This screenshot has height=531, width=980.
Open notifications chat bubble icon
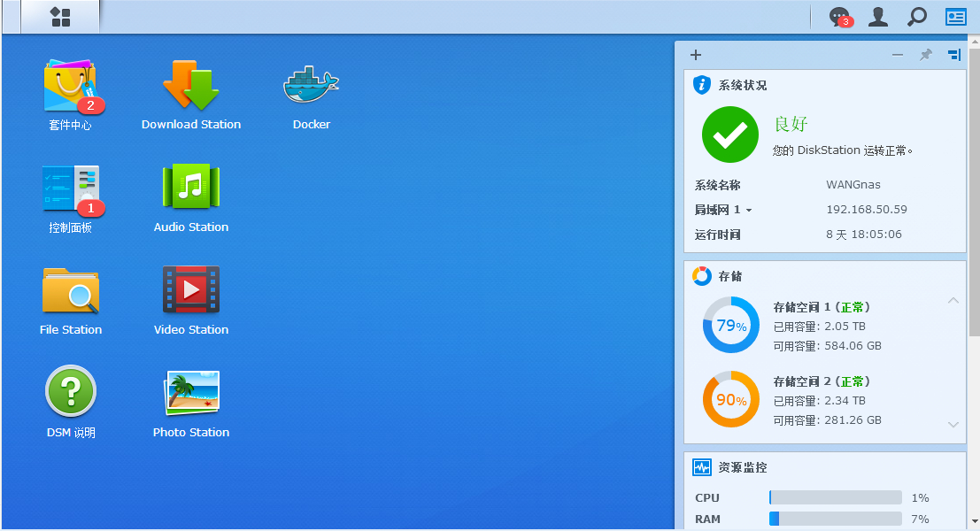point(840,17)
